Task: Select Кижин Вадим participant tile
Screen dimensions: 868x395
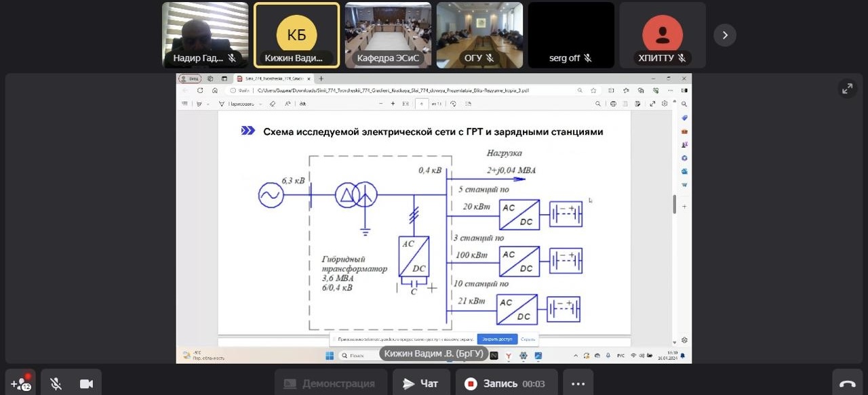Action: [296, 35]
